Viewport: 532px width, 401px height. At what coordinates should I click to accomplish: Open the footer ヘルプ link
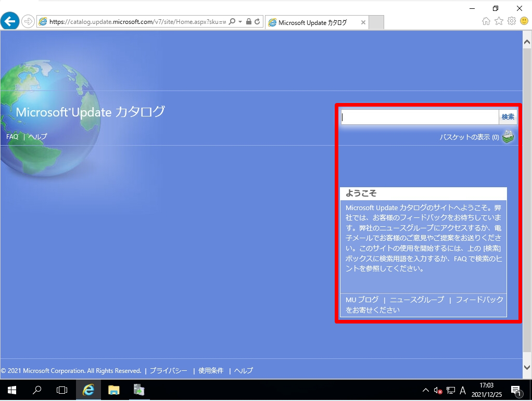pyautogui.click(x=243, y=370)
